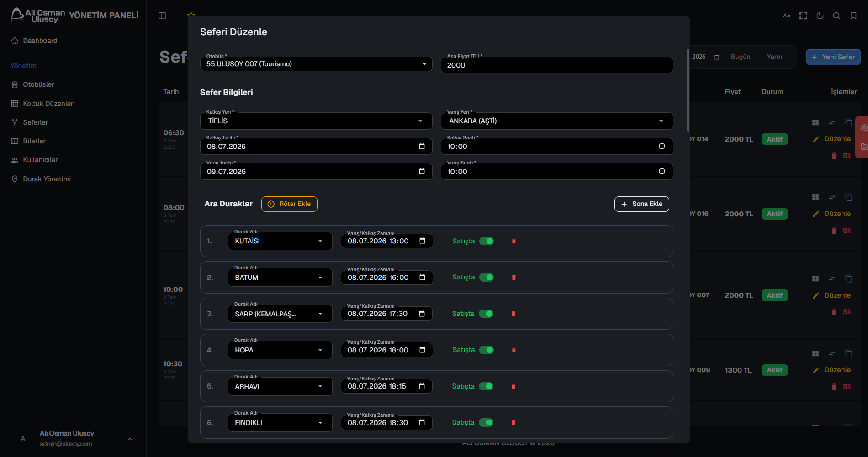Open clock picker for Kalkış Saati
Screen dimensions: 868x457
(662, 146)
